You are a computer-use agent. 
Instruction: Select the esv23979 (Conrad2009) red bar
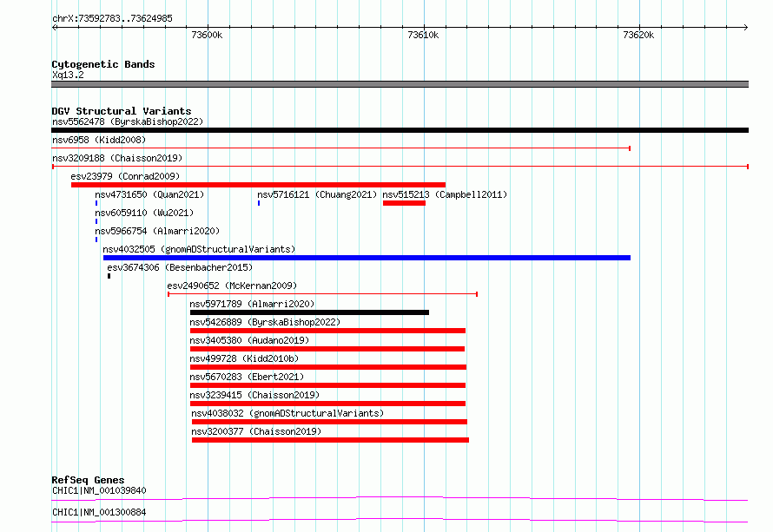coord(258,185)
